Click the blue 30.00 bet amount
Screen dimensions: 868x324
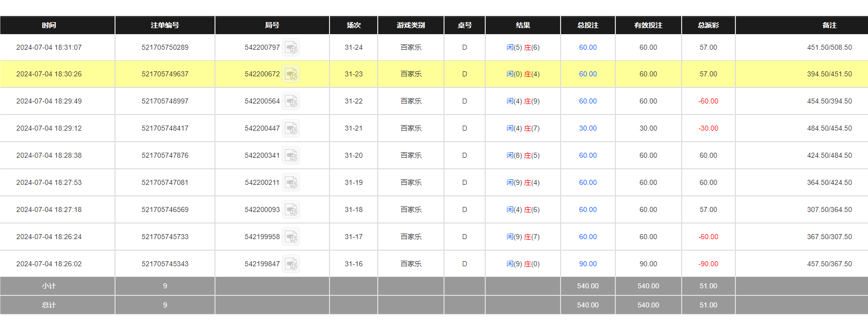588,129
